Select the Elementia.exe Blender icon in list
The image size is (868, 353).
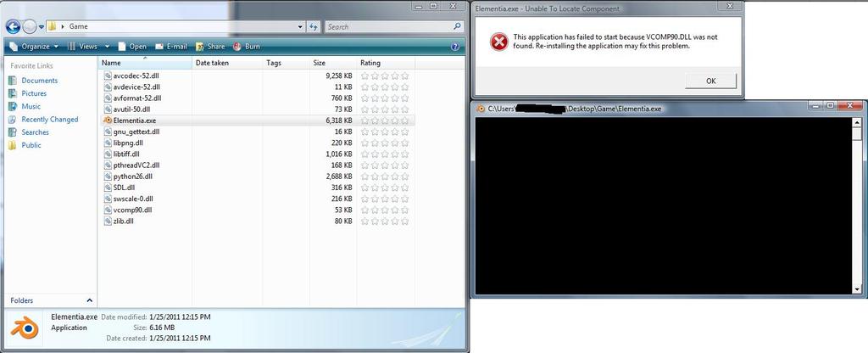[108, 120]
